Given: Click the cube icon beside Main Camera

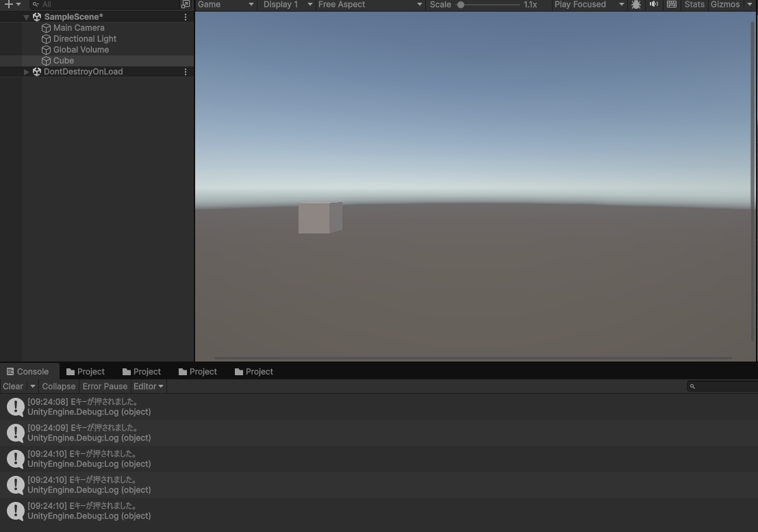Looking at the screenshot, I should tap(47, 28).
